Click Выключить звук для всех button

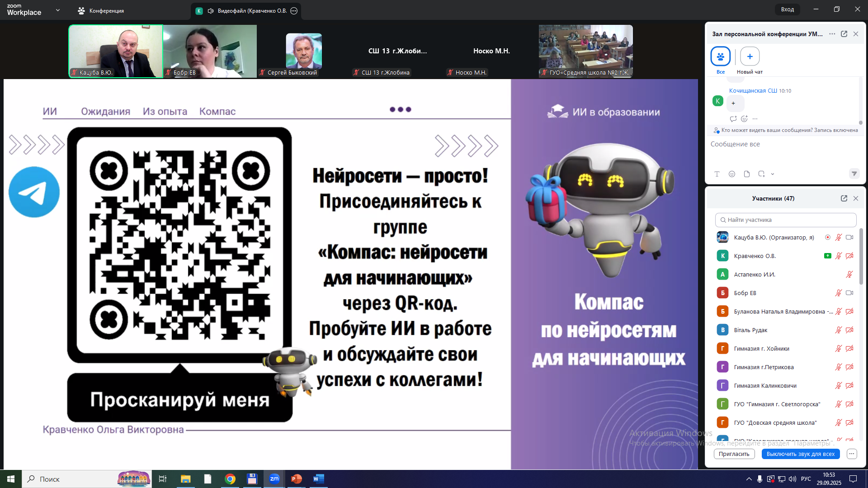pyautogui.click(x=800, y=454)
